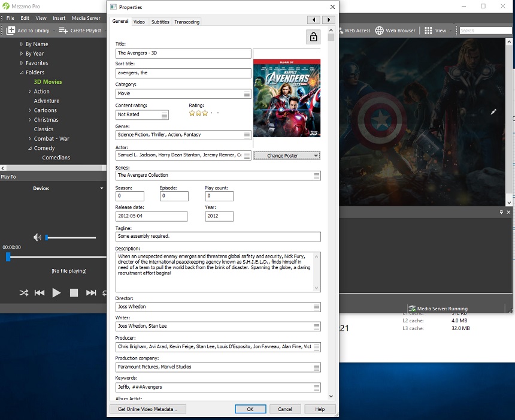This screenshot has height=420, width=515.
Task: Skip to next track
Action: (x=91, y=292)
